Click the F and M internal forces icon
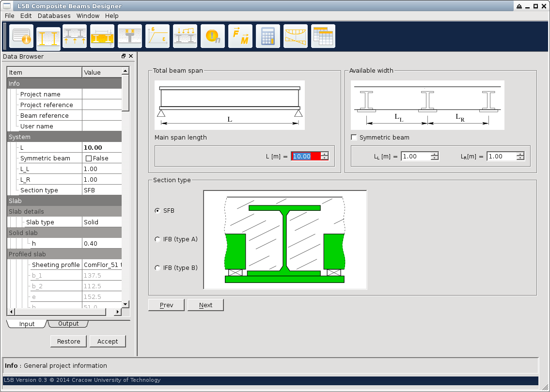 point(240,37)
